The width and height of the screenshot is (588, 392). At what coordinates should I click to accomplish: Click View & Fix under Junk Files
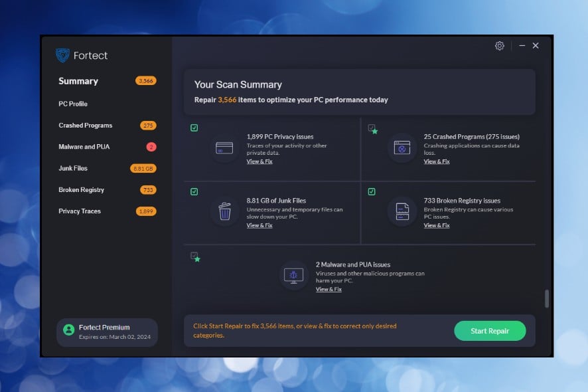tap(259, 225)
